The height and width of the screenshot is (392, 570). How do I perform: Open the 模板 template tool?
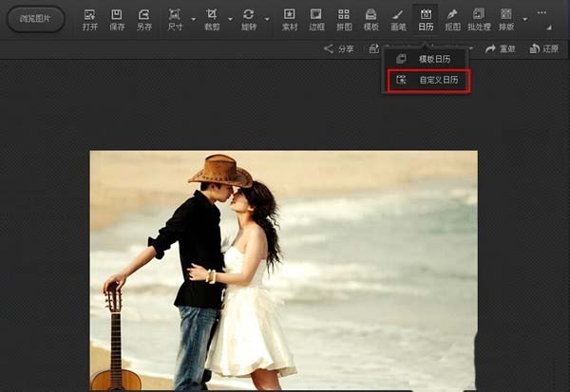point(370,20)
